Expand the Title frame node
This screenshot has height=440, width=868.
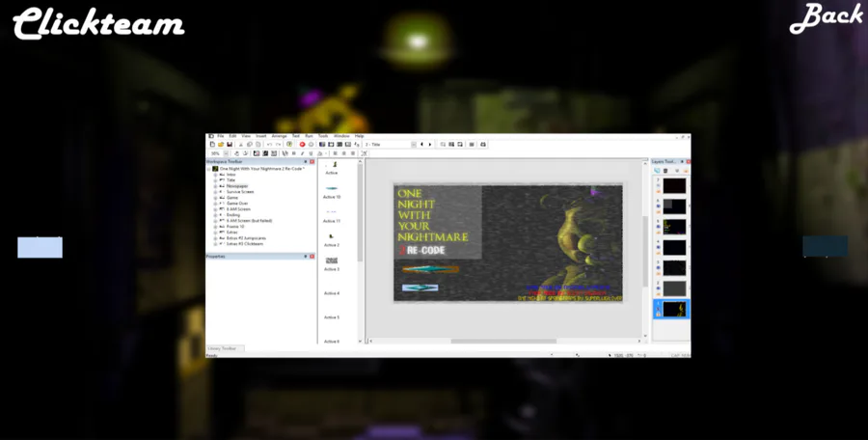(x=215, y=180)
